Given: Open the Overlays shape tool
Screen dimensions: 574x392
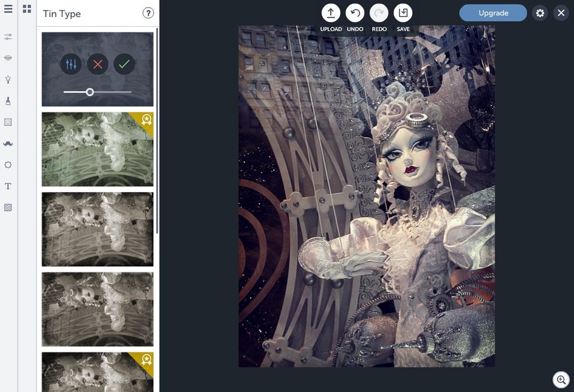Looking at the screenshot, I should tap(8, 165).
